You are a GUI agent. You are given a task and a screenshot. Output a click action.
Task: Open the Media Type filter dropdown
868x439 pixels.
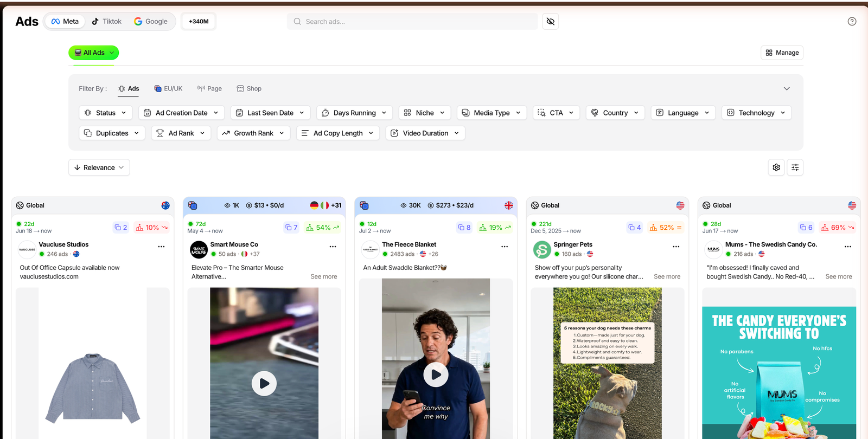(492, 113)
